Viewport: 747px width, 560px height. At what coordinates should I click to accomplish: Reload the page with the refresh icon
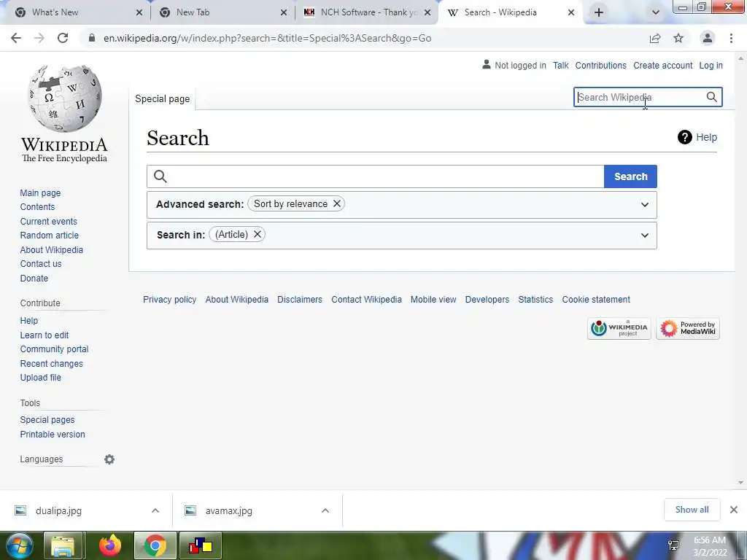(63, 38)
